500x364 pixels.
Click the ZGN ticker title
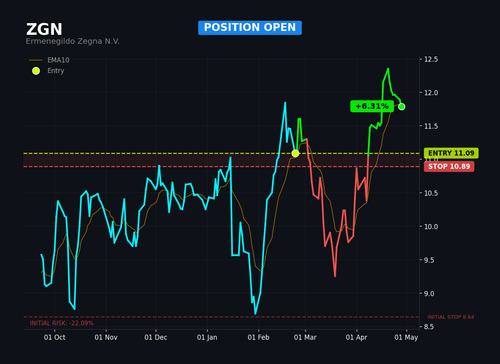[44, 29]
